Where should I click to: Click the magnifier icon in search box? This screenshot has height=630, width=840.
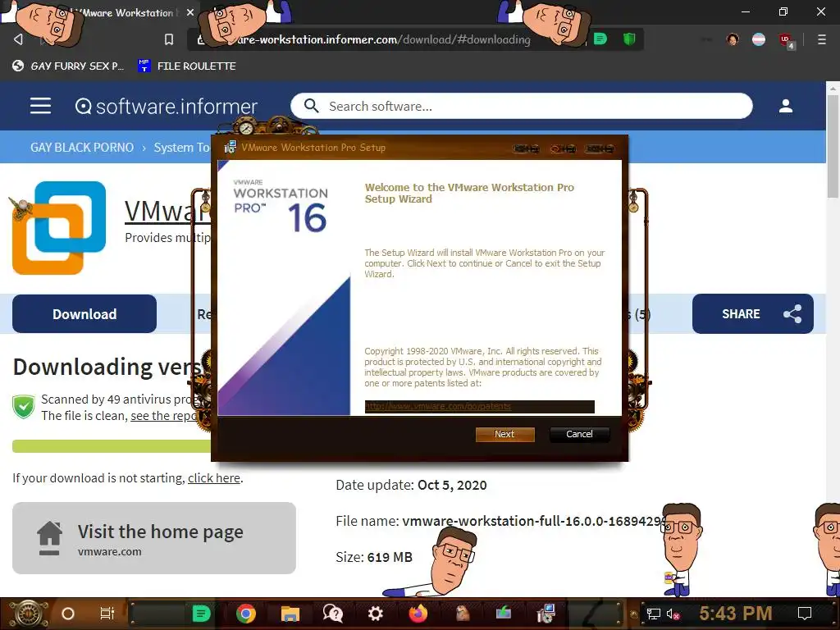(x=311, y=106)
